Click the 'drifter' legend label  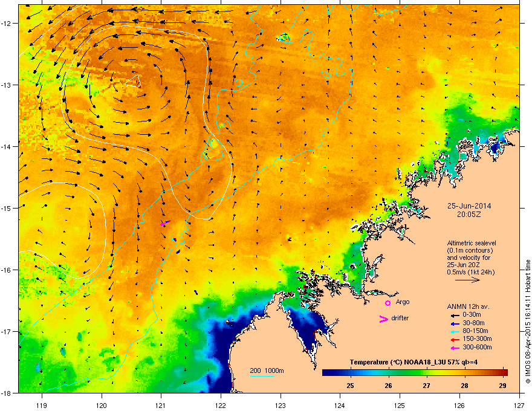[400, 318]
